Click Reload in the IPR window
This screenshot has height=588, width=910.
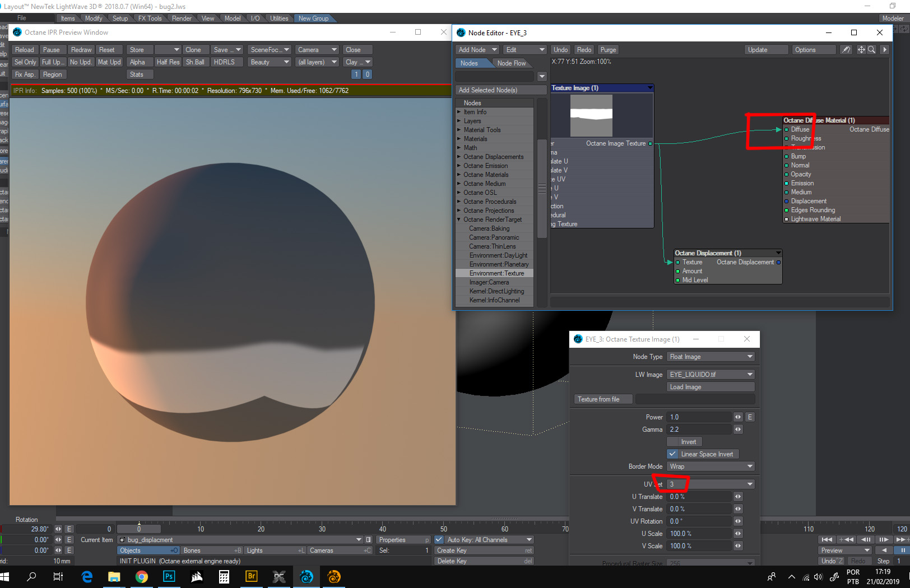[x=25, y=50]
